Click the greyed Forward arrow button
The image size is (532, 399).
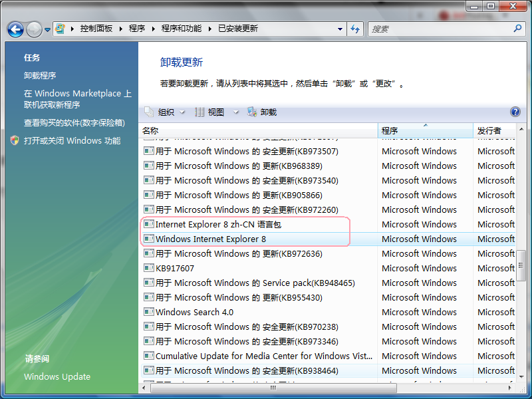pyautogui.click(x=34, y=29)
